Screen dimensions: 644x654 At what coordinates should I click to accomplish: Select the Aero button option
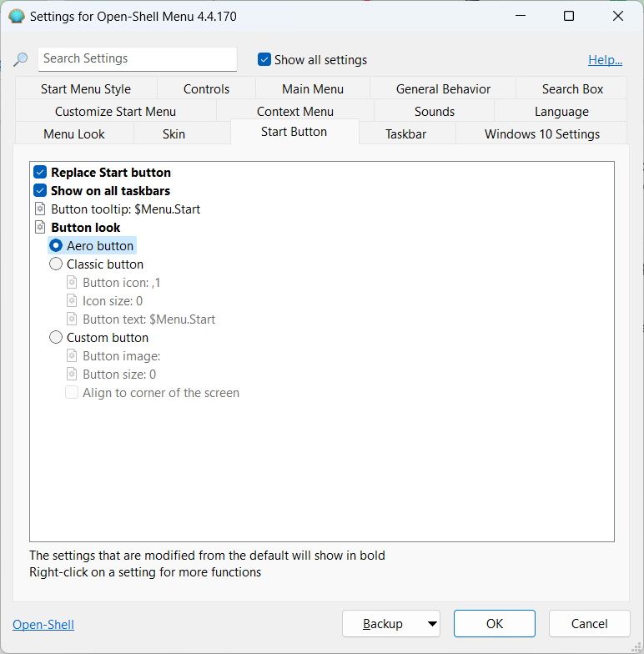(x=56, y=245)
